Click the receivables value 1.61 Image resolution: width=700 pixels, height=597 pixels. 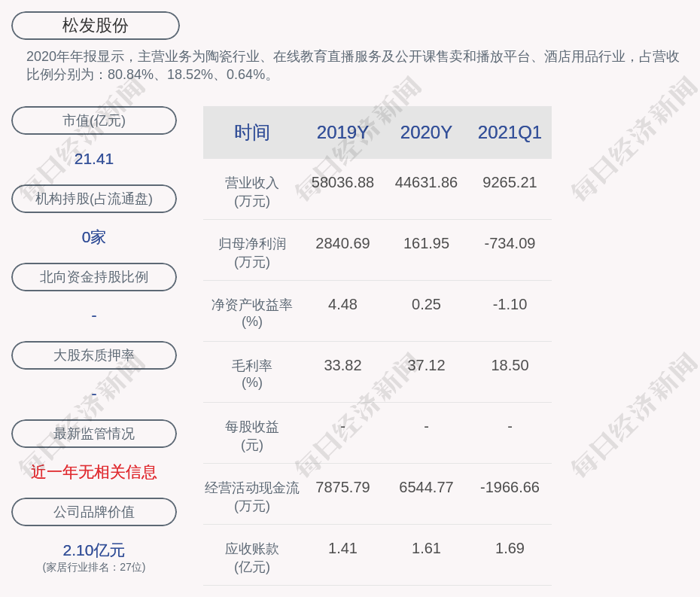pyautogui.click(x=426, y=548)
